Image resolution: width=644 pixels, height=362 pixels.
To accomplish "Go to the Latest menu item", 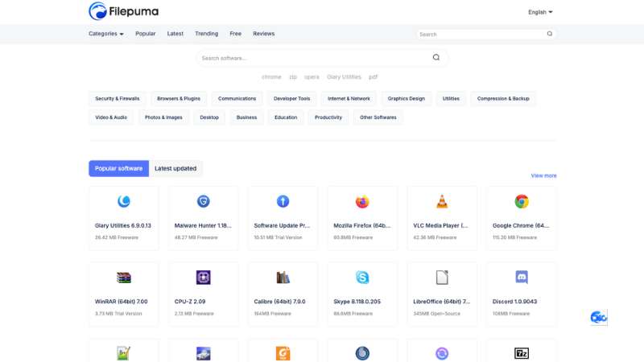I will 175,34.
